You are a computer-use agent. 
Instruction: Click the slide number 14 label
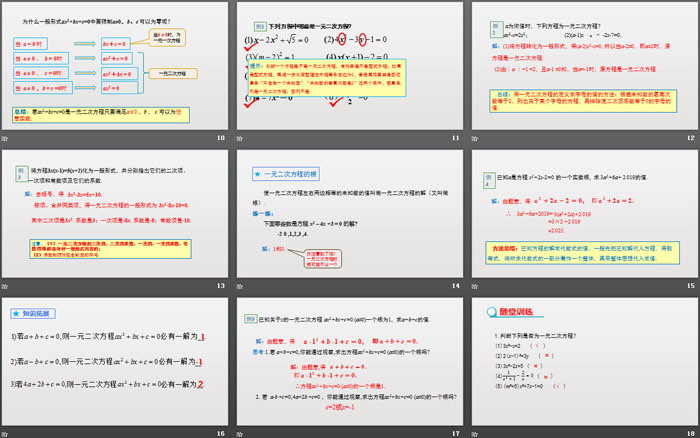(455, 286)
